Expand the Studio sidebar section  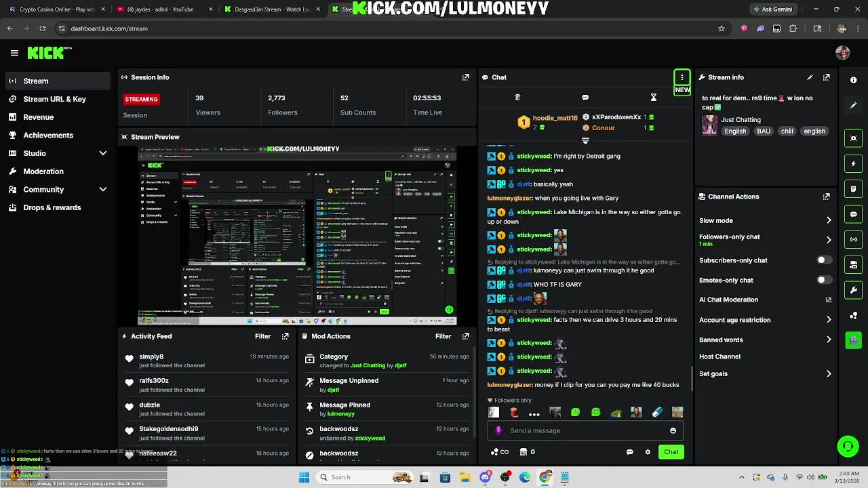[103, 153]
